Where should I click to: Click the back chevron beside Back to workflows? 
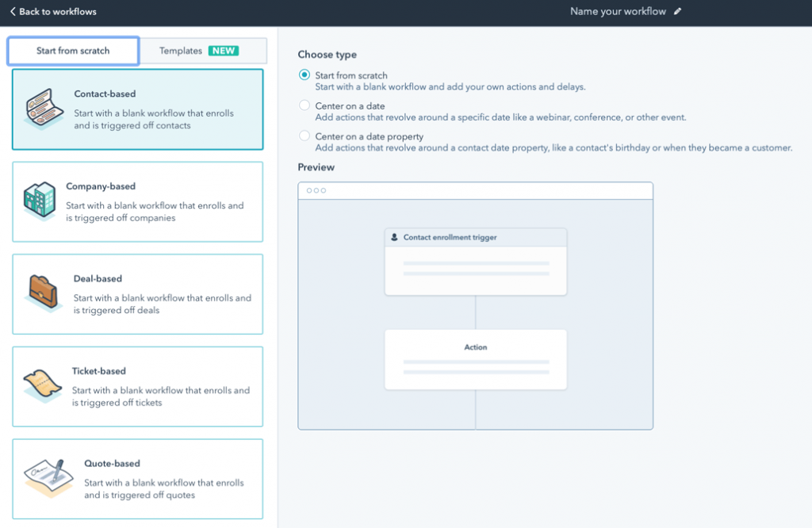click(11, 12)
